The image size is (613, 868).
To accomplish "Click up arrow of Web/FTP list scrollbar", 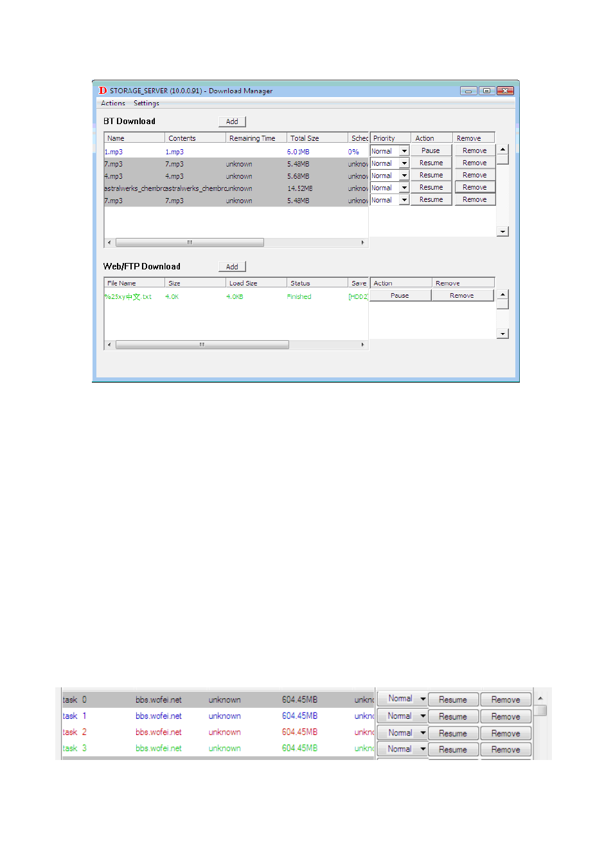I will 503,294.
